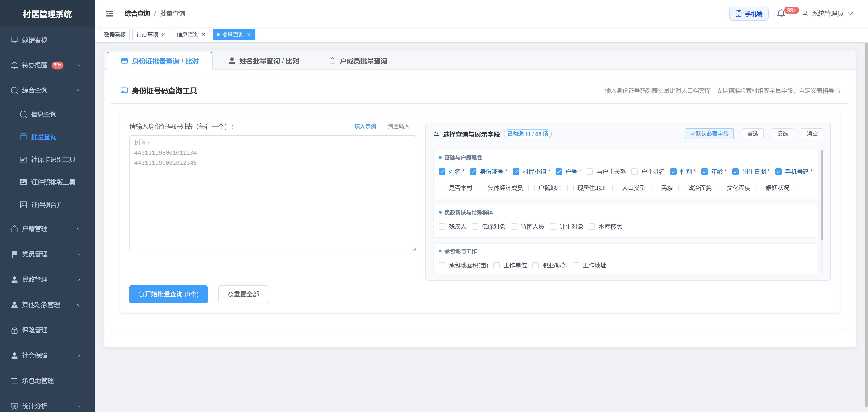Open 社保卡识别工具 from the sidebar

47,159
